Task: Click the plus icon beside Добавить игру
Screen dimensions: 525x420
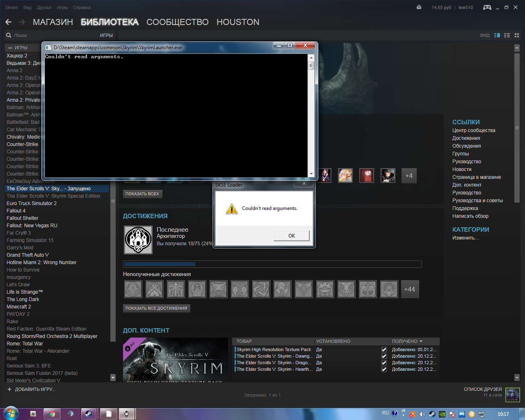Action: click(9, 389)
